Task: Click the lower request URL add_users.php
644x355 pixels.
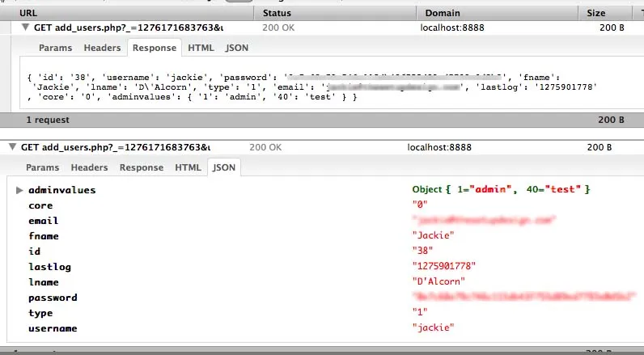Action: pyautogui.click(x=116, y=147)
